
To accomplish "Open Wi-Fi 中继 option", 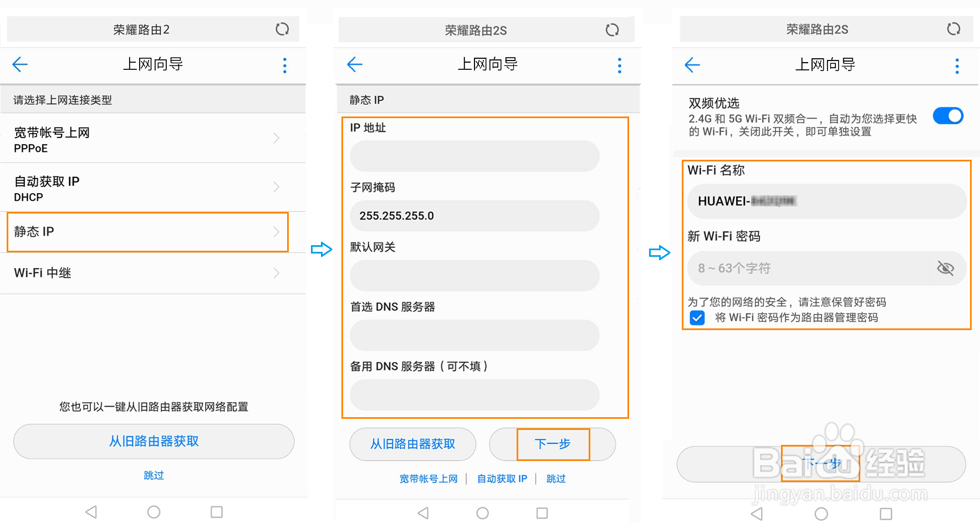I will (x=153, y=273).
